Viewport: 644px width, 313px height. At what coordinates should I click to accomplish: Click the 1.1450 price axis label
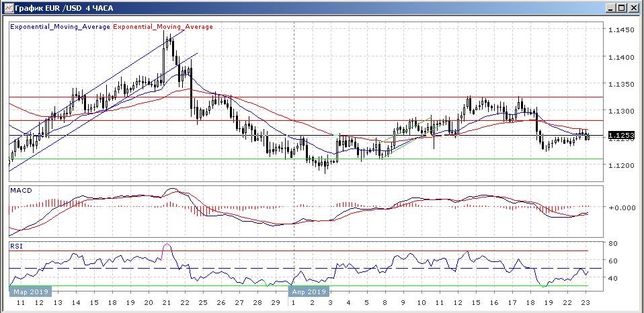pos(620,30)
